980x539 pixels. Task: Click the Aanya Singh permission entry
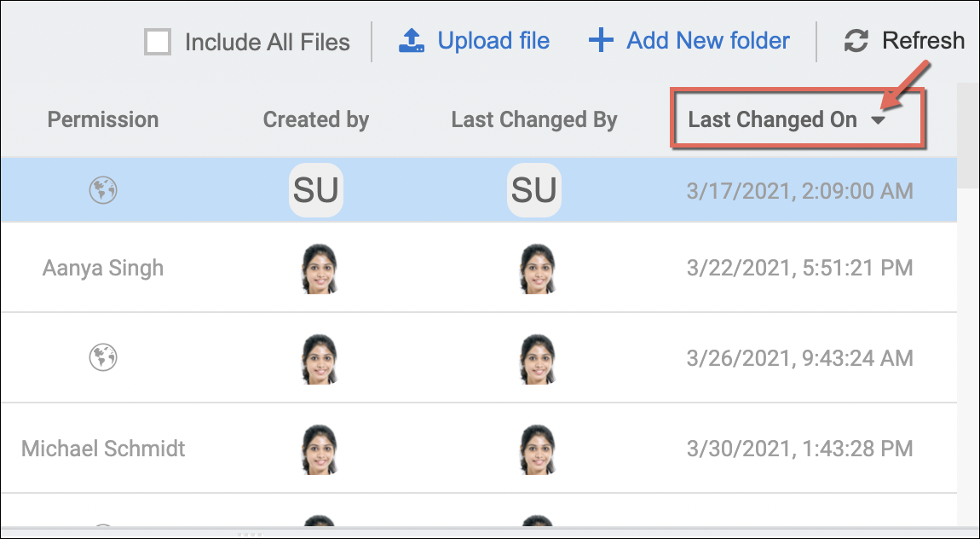(103, 269)
